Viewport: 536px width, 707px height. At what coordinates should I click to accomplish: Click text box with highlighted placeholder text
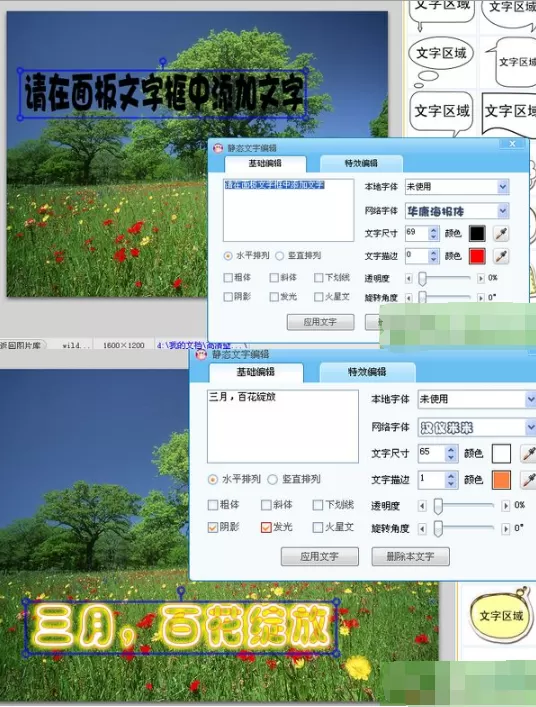[x=289, y=210]
